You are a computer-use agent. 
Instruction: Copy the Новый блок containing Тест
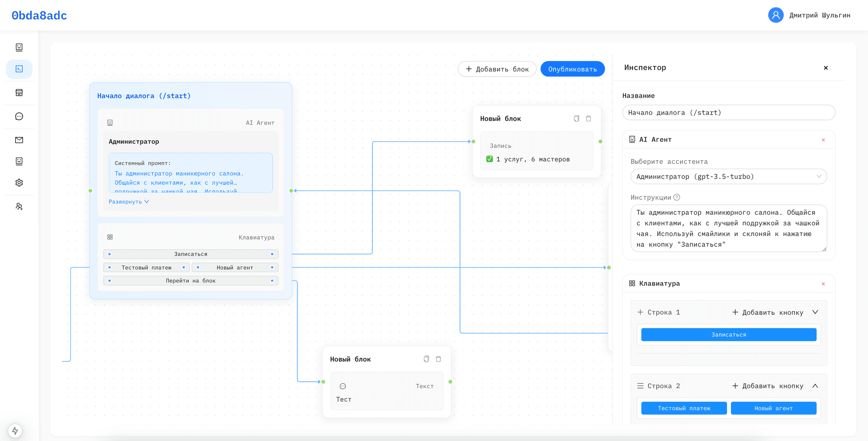point(426,359)
